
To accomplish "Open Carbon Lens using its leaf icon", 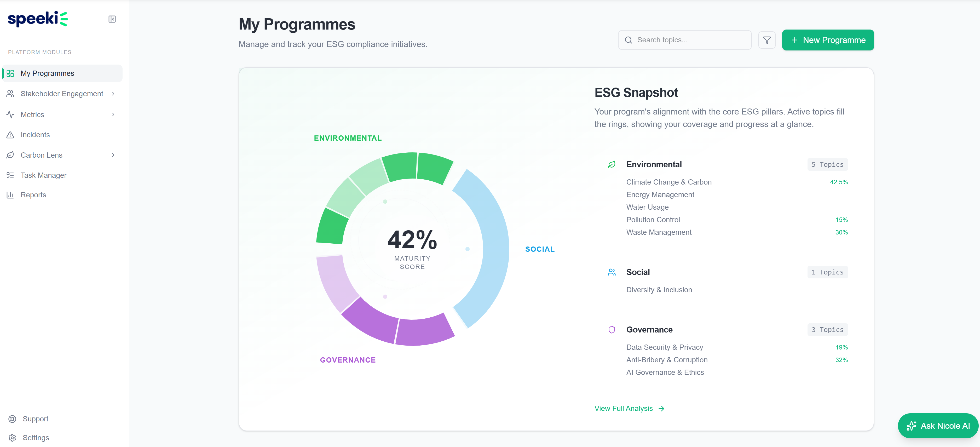I will pyautogui.click(x=10, y=155).
